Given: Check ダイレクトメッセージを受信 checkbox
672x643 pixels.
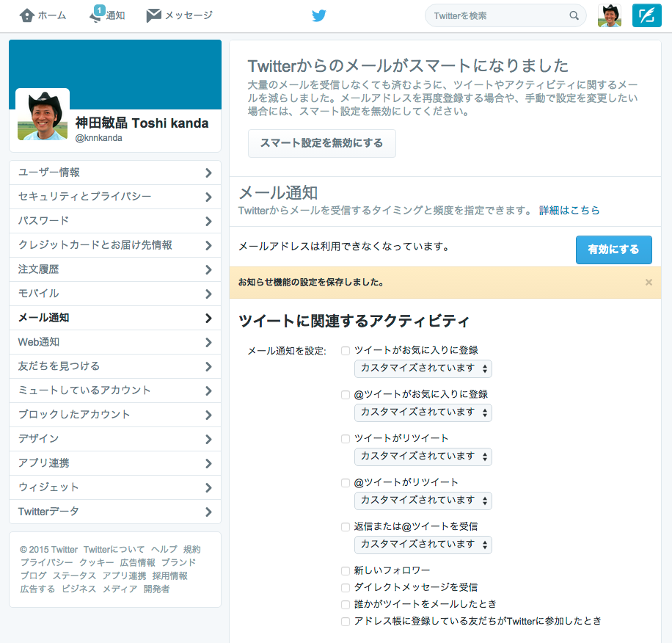Looking at the screenshot, I should click(x=346, y=587).
